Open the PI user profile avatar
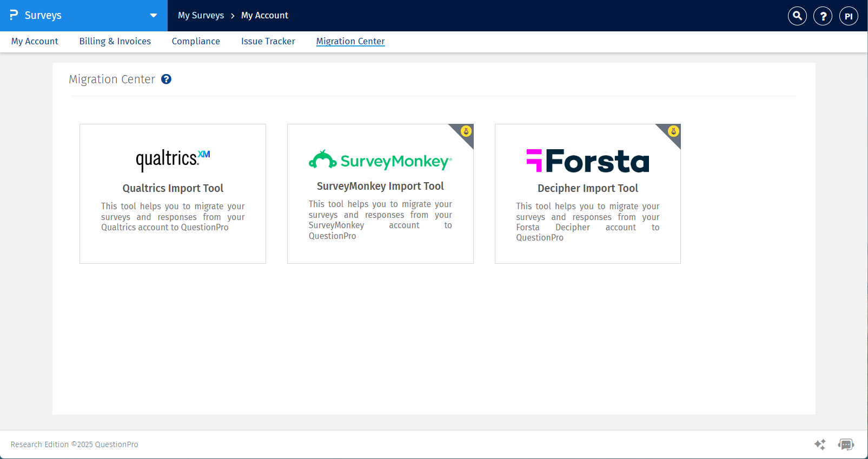 [x=849, y=16]
